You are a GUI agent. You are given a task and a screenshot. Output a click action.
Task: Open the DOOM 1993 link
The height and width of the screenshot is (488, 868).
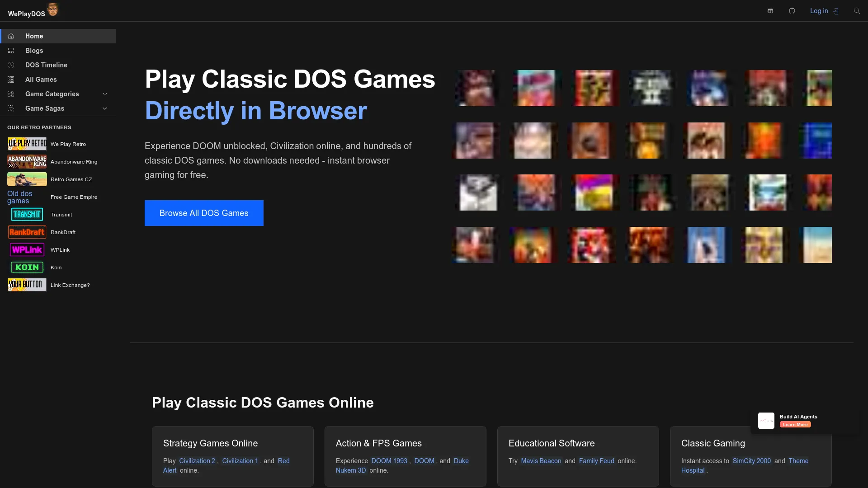pyautogui.click(x=389, y=461)
